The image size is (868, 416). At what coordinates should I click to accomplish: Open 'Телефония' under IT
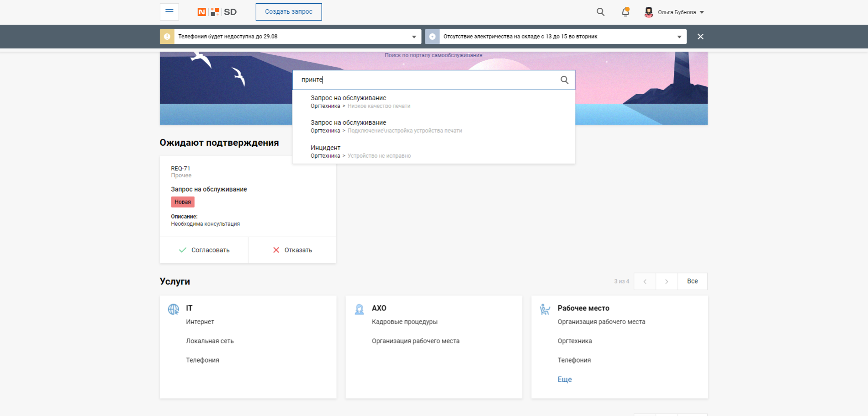pos(202,360)
